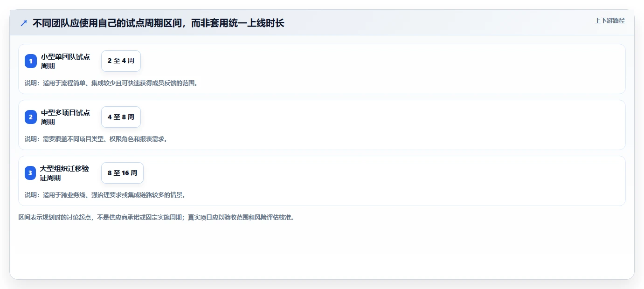644x289 pixels.
Task: Click the 4 至 8 周 value chip
Action: [x=121, y=117]
